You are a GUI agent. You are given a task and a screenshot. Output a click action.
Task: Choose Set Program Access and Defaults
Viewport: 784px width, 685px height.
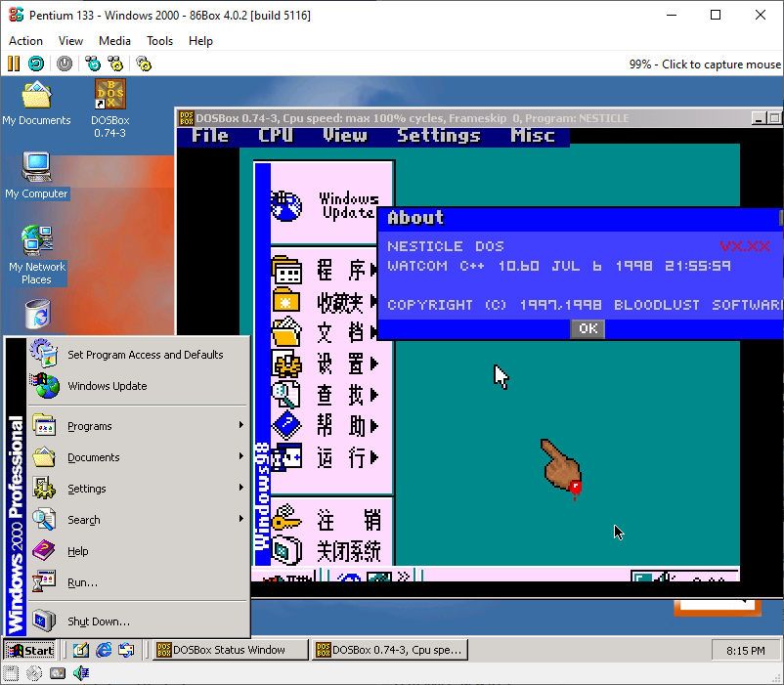coord(139,355)
